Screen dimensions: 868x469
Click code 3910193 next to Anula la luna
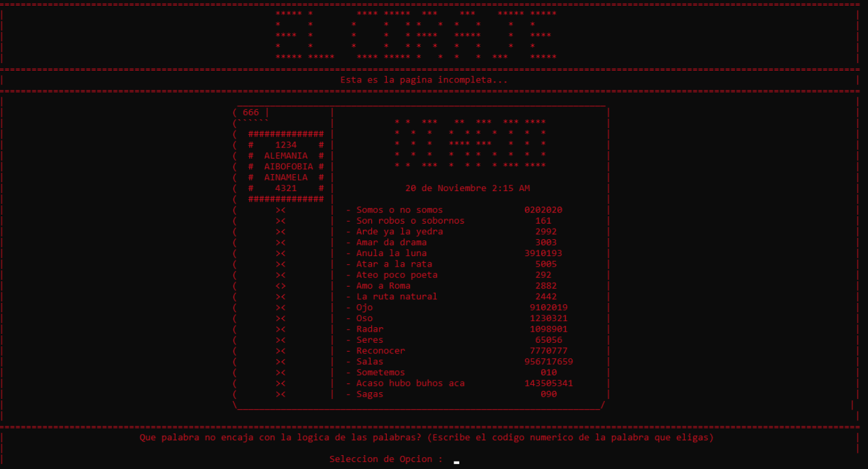click(x=543, y=254)
